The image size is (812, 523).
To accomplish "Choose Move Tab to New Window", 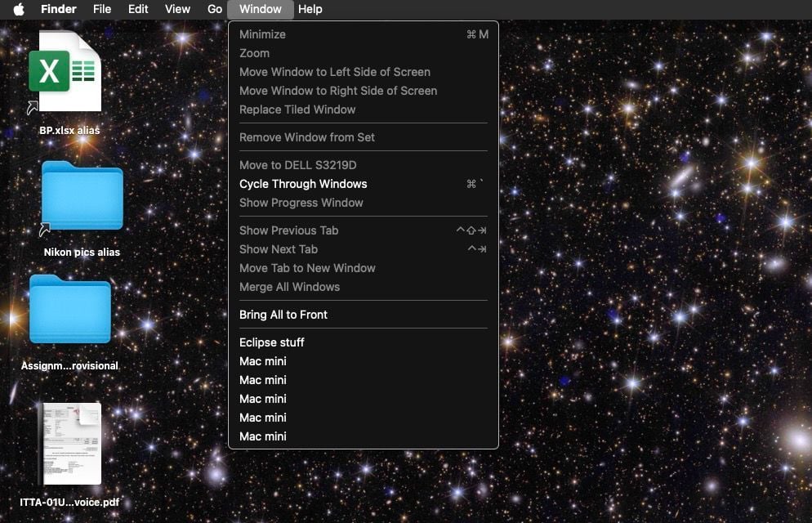I will (307, 268).
